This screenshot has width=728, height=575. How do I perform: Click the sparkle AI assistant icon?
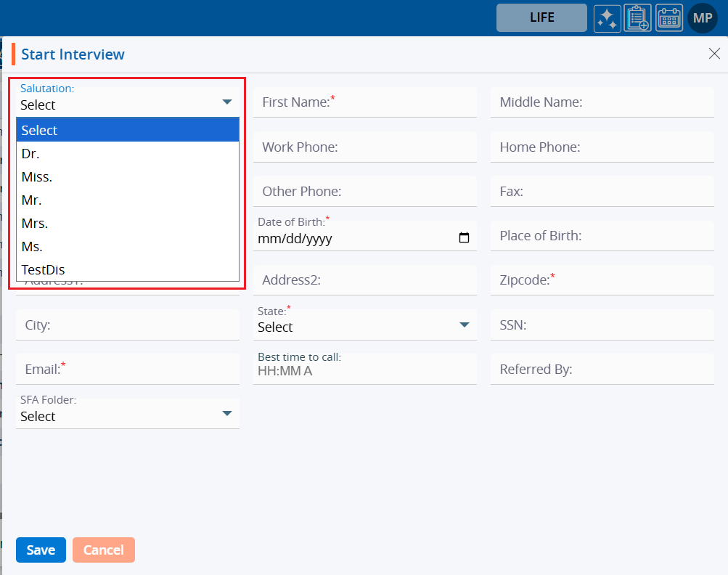(607, 18)
